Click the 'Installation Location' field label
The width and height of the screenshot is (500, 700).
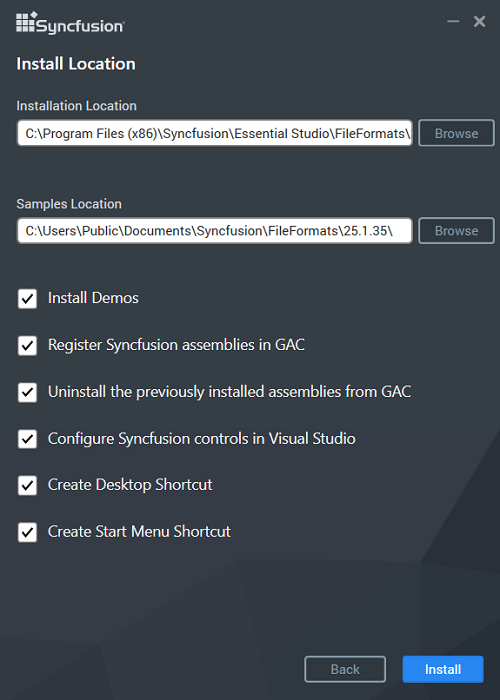tap(76, 106)
